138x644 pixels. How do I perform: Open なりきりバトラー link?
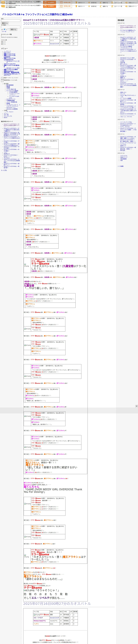tap(11, 99)
